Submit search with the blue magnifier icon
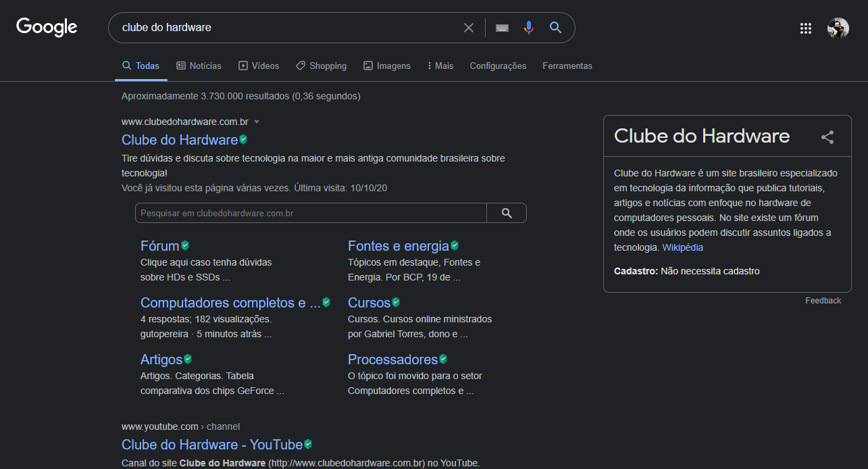Viewport: 868px width, 469px height. tap(555, 28)
